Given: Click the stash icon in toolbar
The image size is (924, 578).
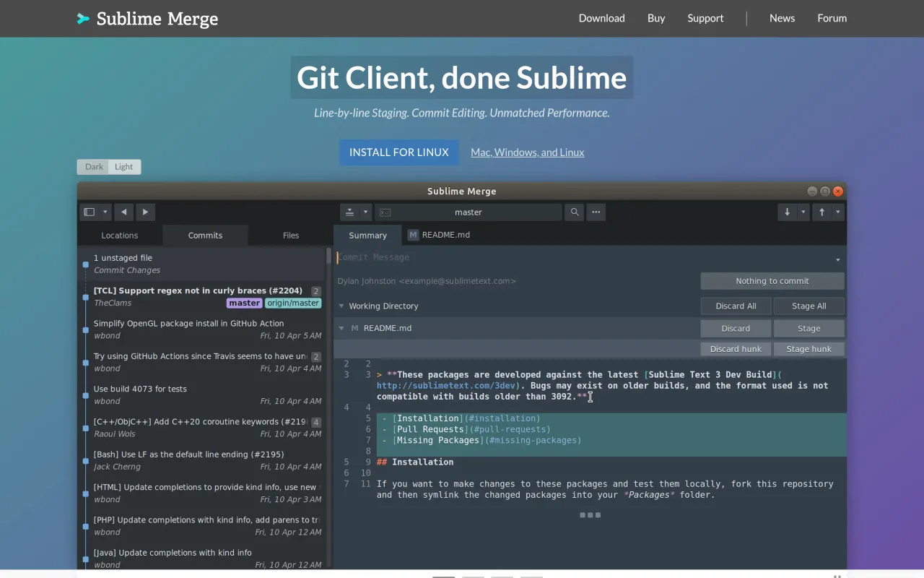Looking at the screenshot, I should 350,212.
